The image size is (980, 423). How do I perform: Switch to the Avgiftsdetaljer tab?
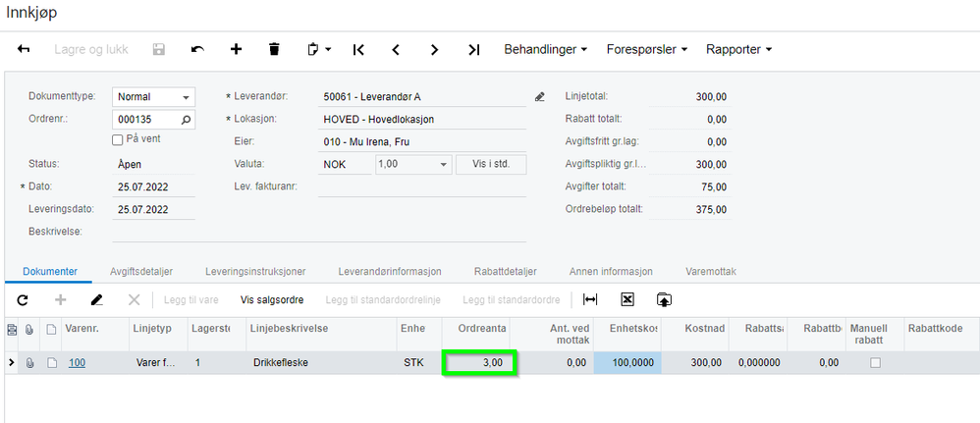[141, 272]
